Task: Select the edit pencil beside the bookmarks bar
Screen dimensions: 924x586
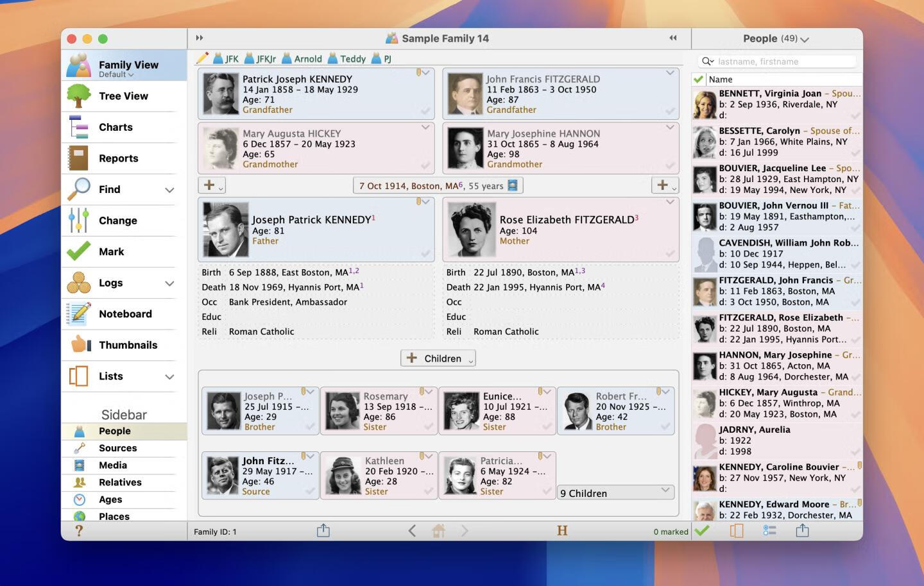Action: click(x=203, y=58)
